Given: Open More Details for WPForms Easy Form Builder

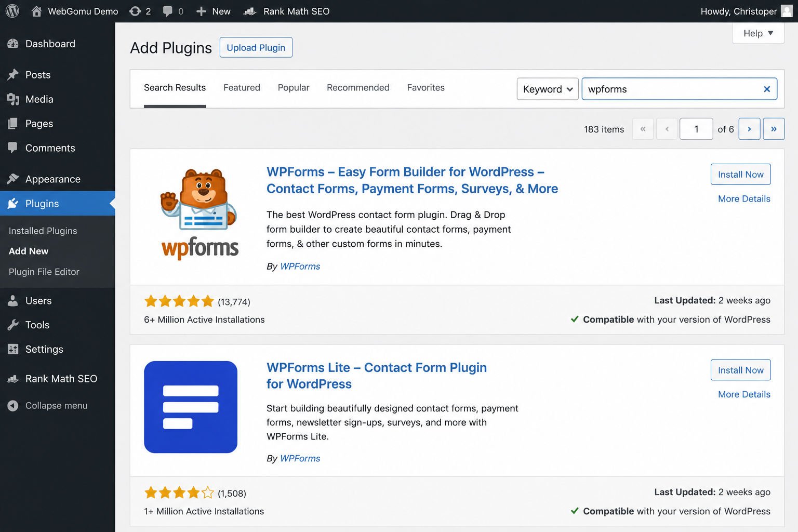Looking at the screenshot, I should [x=744, y=198].
